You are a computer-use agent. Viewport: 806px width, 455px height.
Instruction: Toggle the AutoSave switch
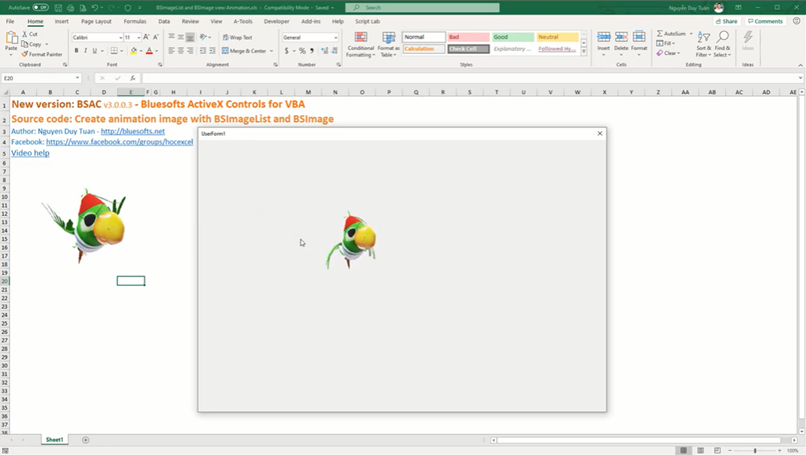41,8
